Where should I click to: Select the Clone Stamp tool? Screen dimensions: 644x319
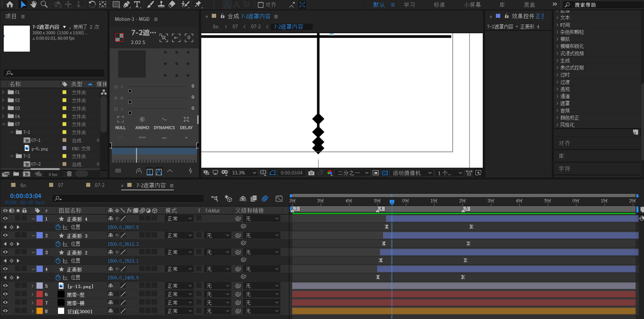pos(161,4)
